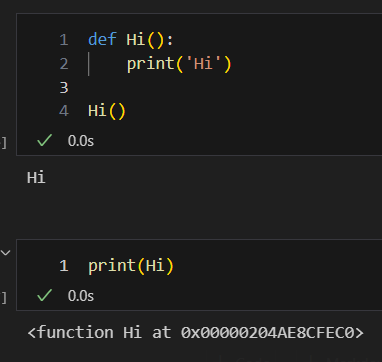
Task: Click the 'def Hi():' code line
Action: [x=131, y=40]
